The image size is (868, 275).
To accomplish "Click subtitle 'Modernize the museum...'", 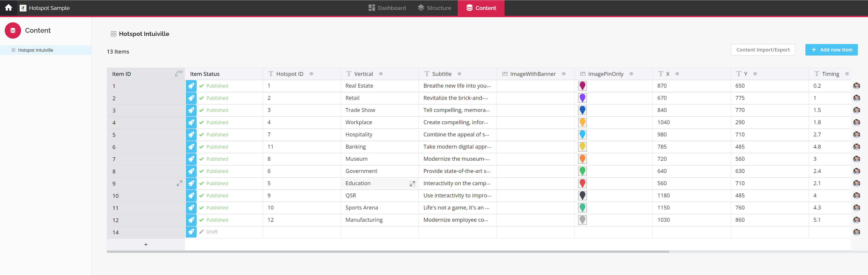I will (457, 159).
